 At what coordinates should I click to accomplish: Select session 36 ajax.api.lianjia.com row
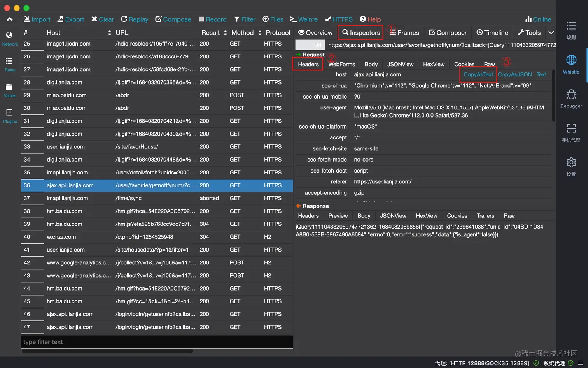click(x=157, y=185)
